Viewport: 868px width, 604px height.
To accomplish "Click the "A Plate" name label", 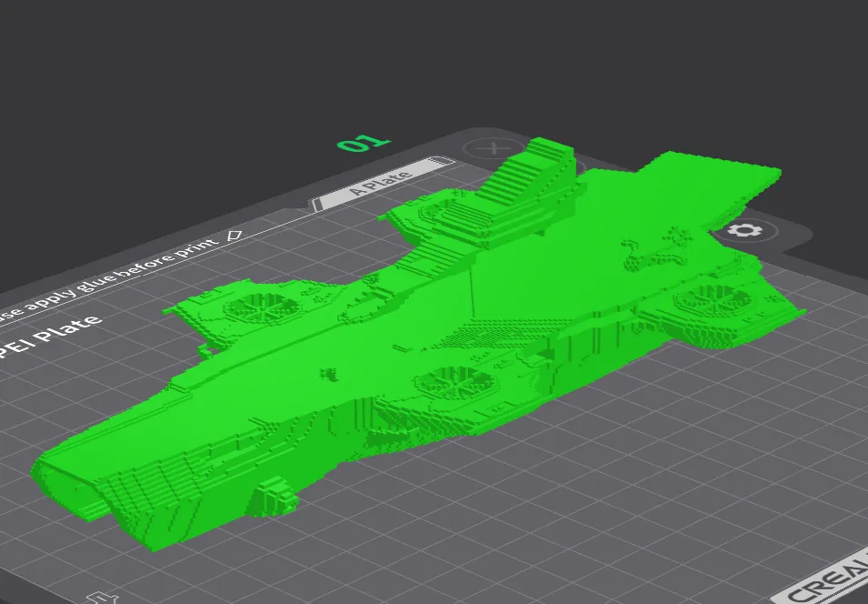I will [x=382, y=183].
